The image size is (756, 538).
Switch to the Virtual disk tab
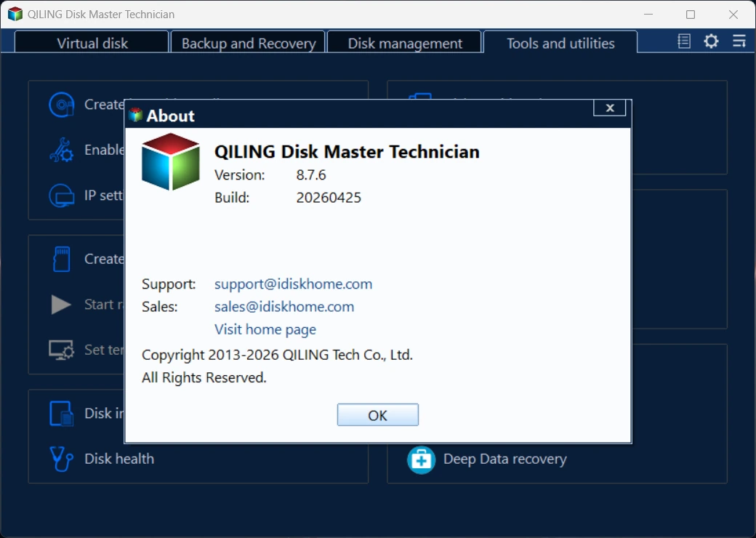point(92,43)
